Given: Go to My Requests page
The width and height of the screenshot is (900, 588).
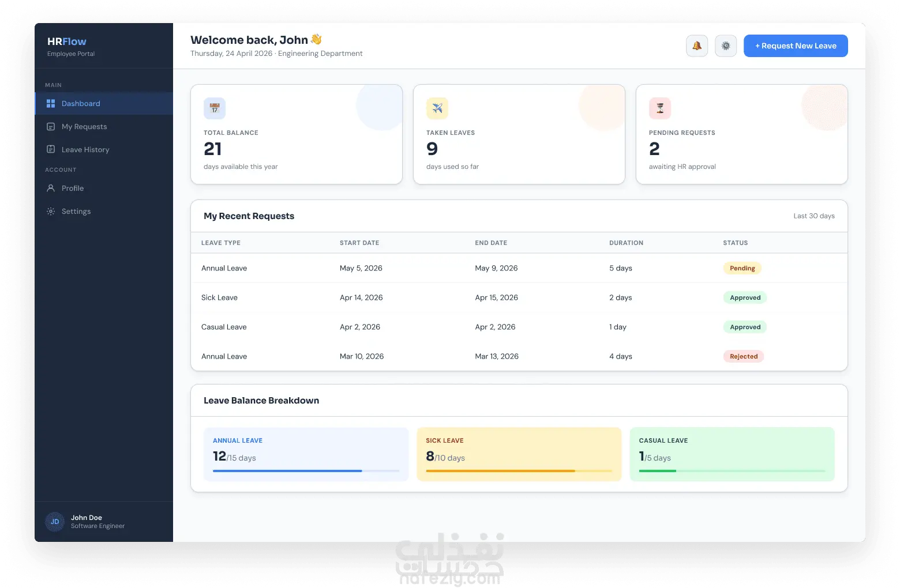Looking at the screenshot, I should (x=104, y=126).
